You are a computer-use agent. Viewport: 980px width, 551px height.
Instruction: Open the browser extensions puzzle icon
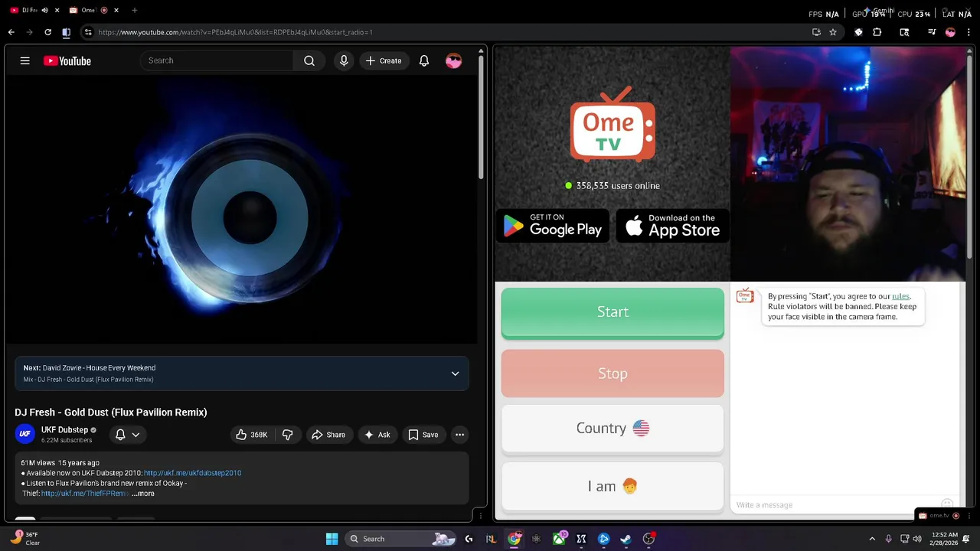[x=877, y=32]
